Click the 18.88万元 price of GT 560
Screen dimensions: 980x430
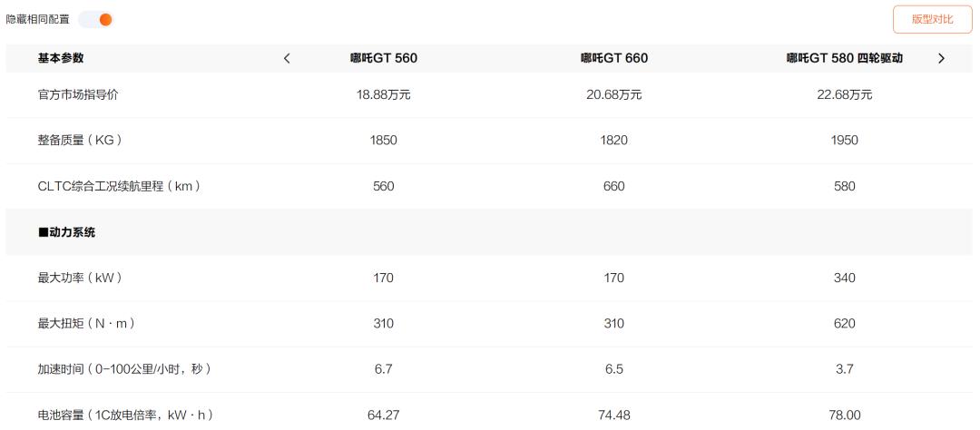pos(384,95)
